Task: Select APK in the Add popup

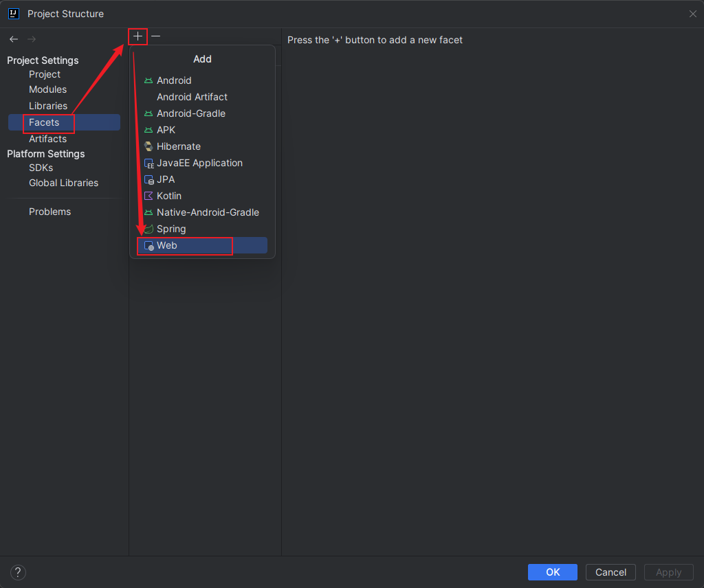Action: tap(202, 130)
